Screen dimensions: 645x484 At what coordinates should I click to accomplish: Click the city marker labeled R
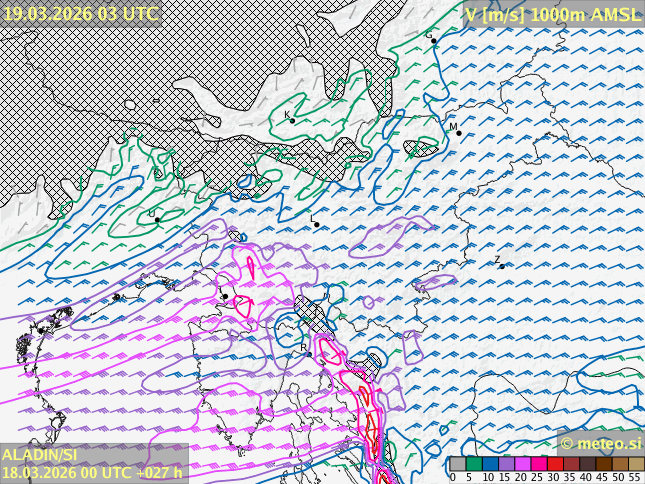[308, 353]
